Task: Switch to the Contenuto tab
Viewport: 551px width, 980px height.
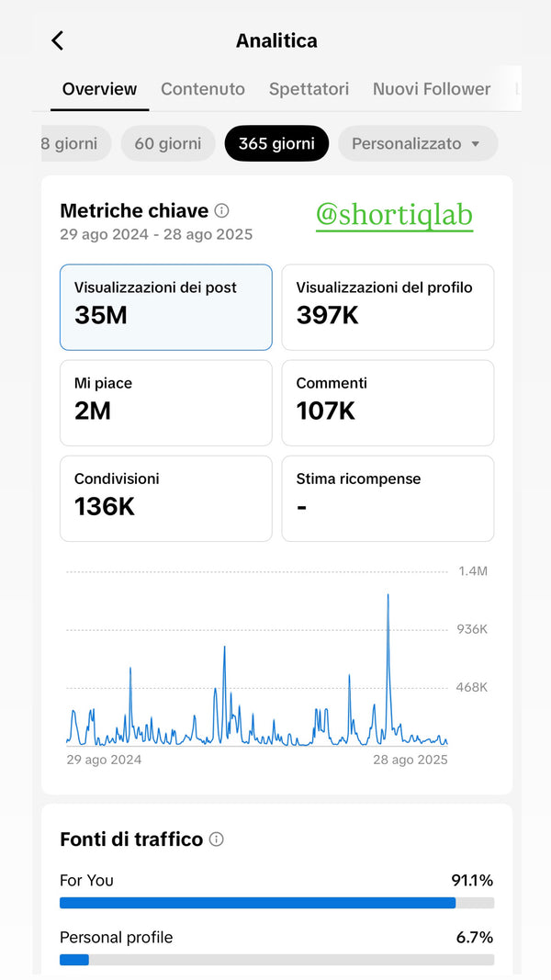Action: click(203, 89)
